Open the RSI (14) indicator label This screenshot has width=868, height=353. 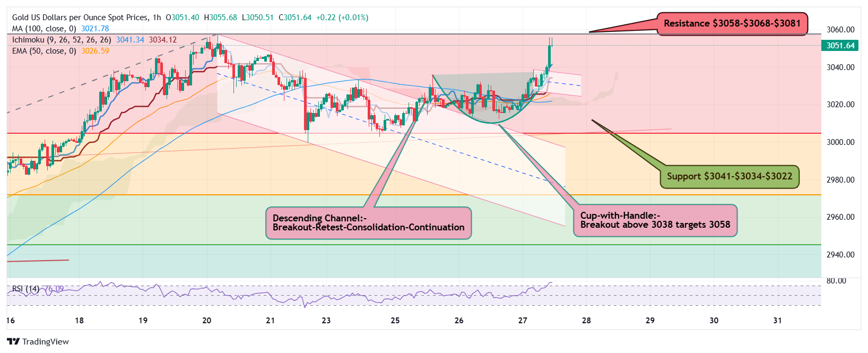(x=25, y=289)
